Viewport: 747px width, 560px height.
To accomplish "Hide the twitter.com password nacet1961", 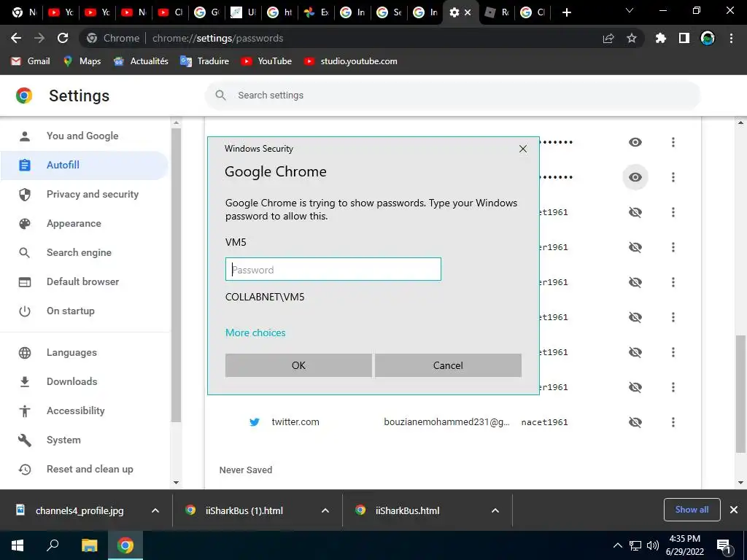I will coord(635,422).
